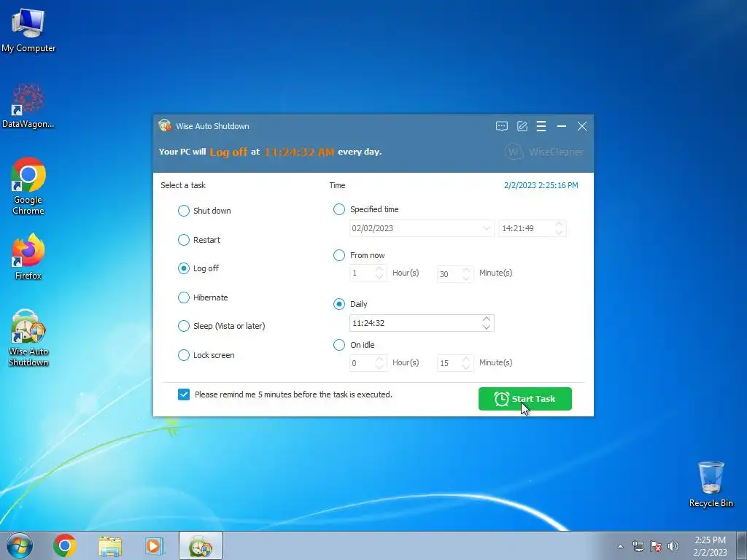The height and width of the screenshot is (560, 747).
Task: Increase the On idle hours value
Action: 379,359
